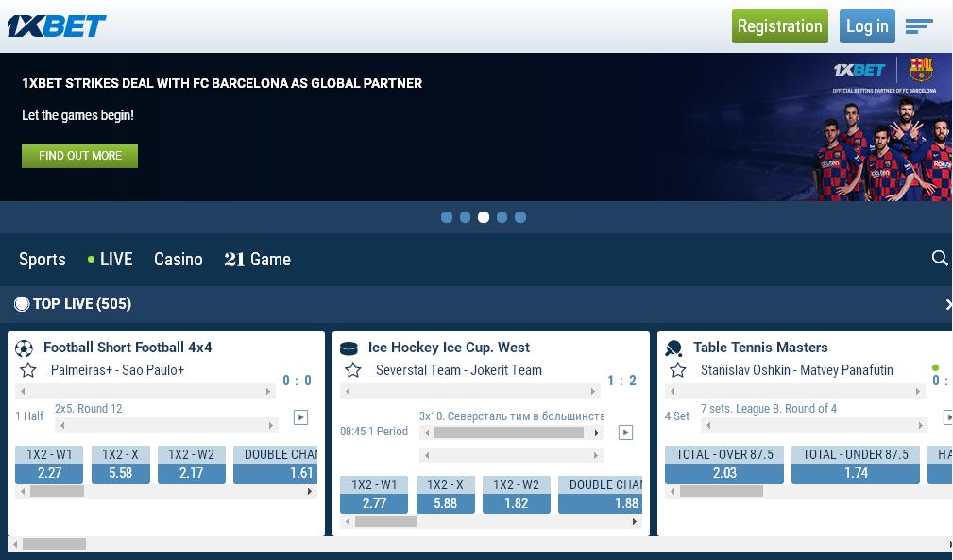Click left arrow of the page-bottom scrollbar

(15, 544)
